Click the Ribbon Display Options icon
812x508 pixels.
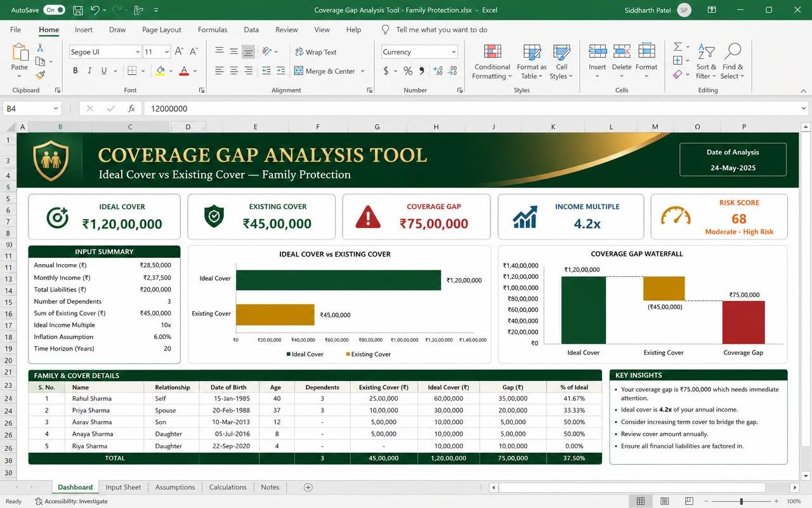click(712, 10)
